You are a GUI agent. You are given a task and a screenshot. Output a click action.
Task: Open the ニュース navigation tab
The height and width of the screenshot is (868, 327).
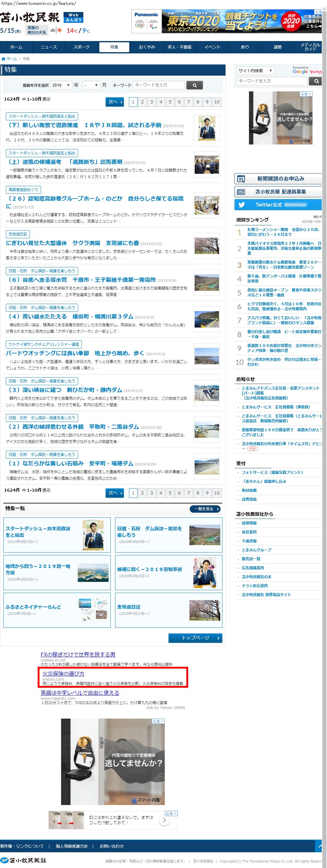click(49, 47)
